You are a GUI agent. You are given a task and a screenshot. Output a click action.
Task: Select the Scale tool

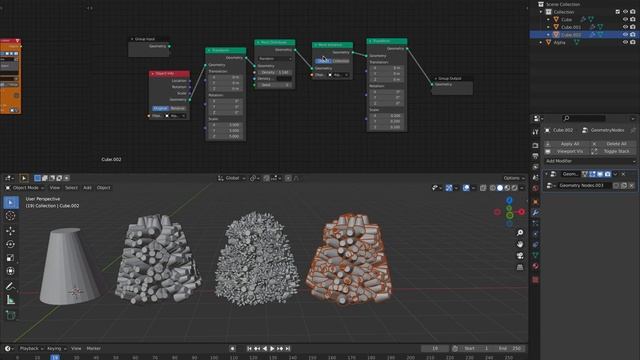[x=11, y=258]
